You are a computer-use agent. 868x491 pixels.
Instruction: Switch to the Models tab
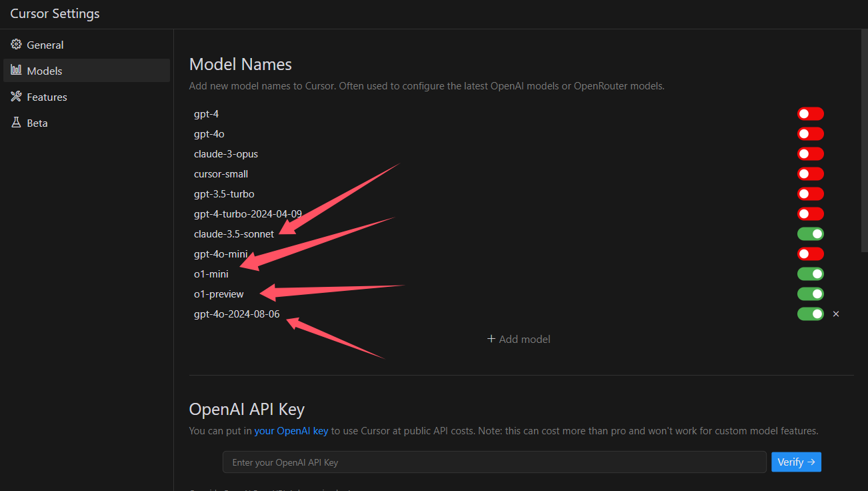[x=87, y=71]
